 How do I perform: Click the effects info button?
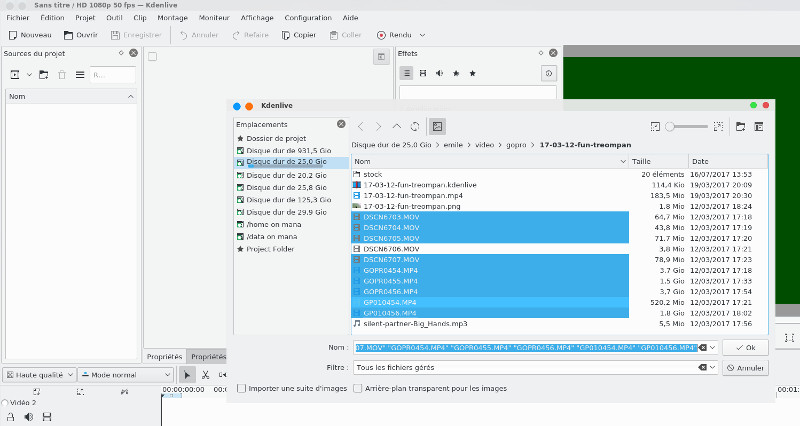click(x=548, y=73)
